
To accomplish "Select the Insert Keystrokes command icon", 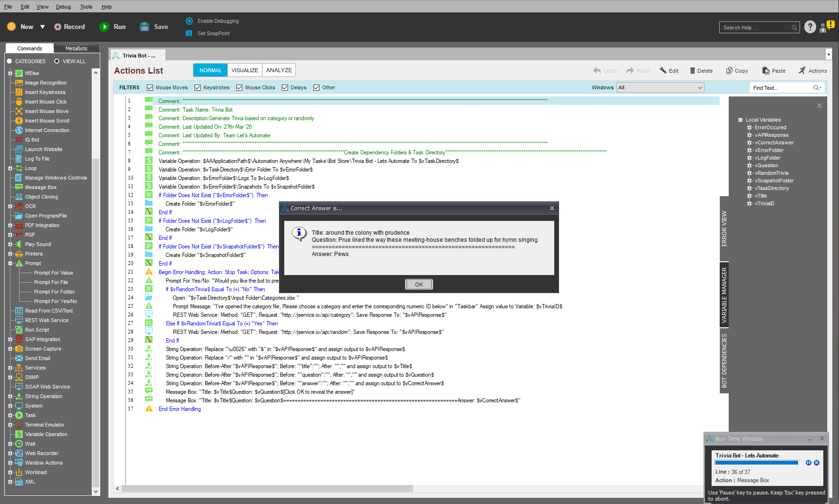I will 19,92.
